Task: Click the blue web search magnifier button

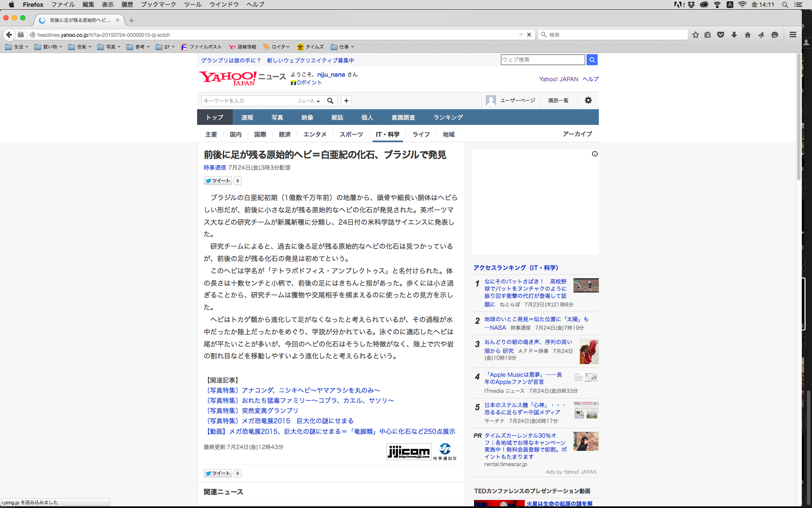Action: click(x=592, y=60)
